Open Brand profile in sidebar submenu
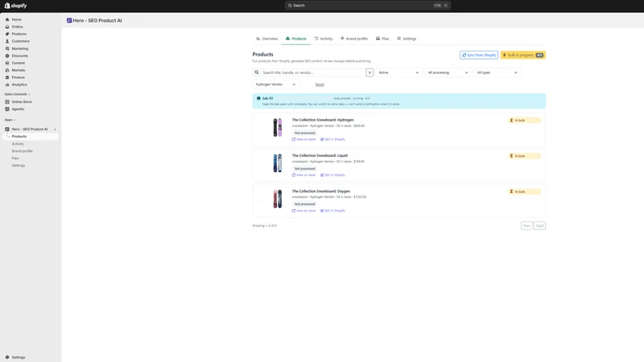Viewport: 644px width, 362px height. (x=23, y=151)
